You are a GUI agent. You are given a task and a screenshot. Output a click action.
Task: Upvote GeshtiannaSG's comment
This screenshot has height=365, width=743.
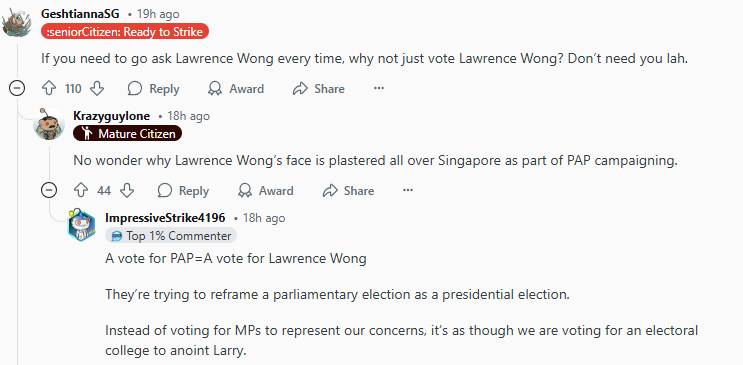tap(49, 89)
